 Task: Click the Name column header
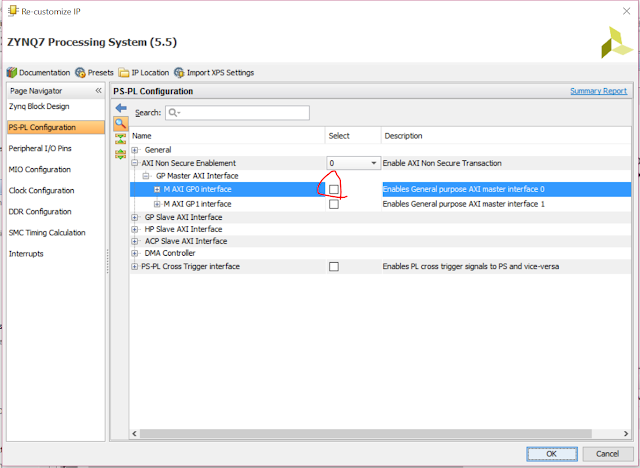pos(227,136)
